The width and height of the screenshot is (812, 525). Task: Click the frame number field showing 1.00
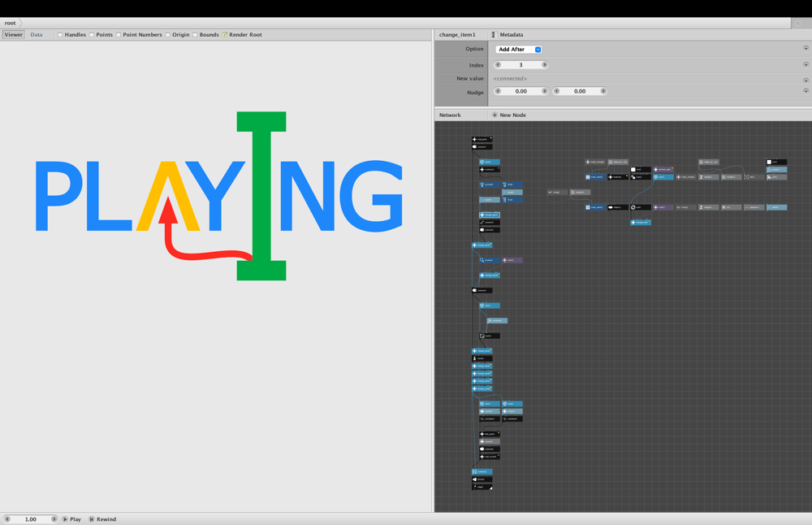point(31,518)
